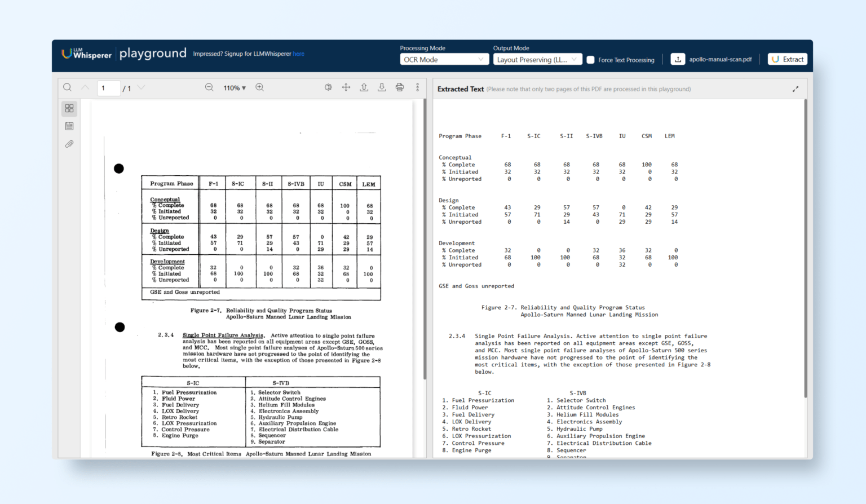Open a file with the upload toolbar icon

[x=364, y=87]
